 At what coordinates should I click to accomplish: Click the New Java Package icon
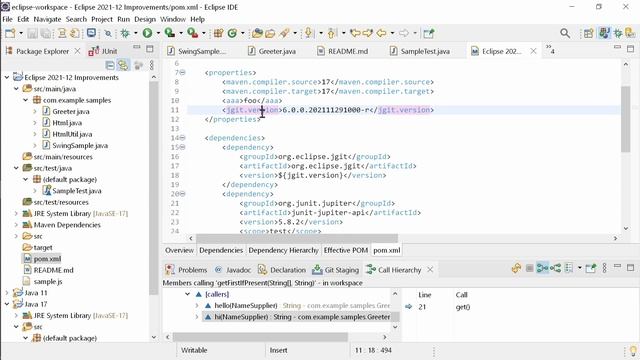pyautogui.click(x=218, y=33)
